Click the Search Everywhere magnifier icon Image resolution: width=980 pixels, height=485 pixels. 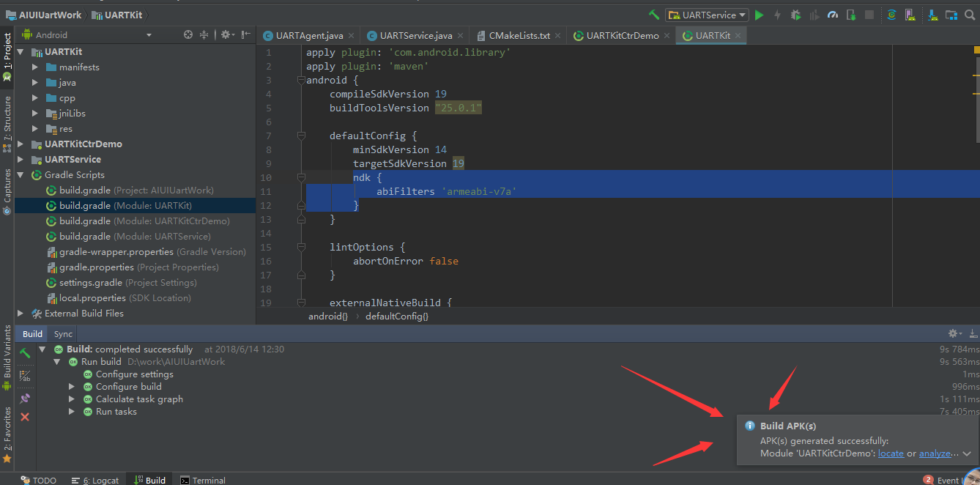pos(970,15)
